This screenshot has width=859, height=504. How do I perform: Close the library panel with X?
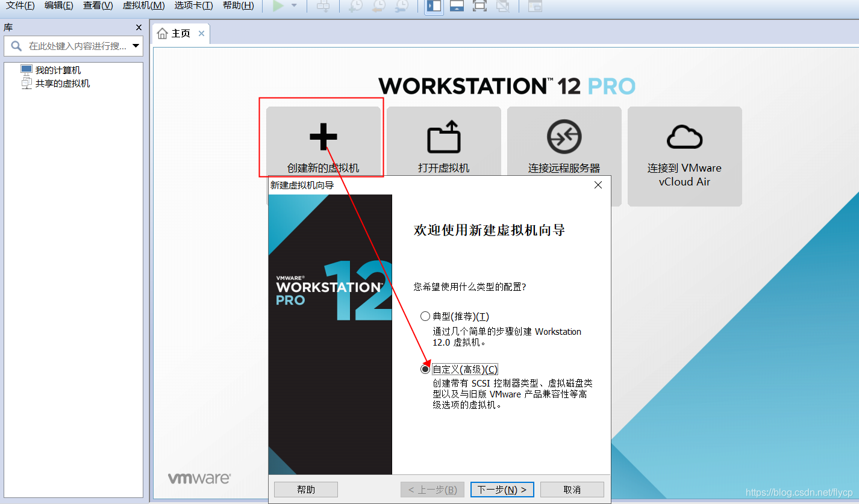139,28
